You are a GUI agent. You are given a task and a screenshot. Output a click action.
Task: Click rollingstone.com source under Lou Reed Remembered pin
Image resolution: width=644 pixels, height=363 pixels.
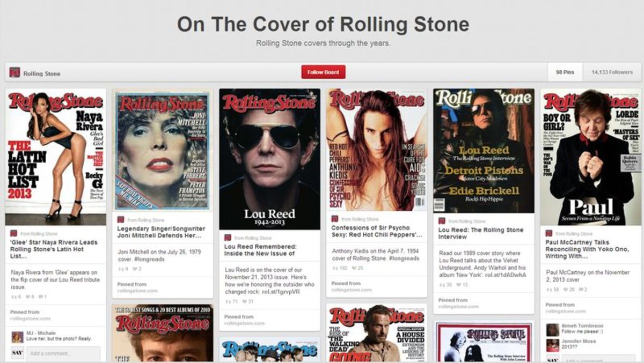(245, 323)
